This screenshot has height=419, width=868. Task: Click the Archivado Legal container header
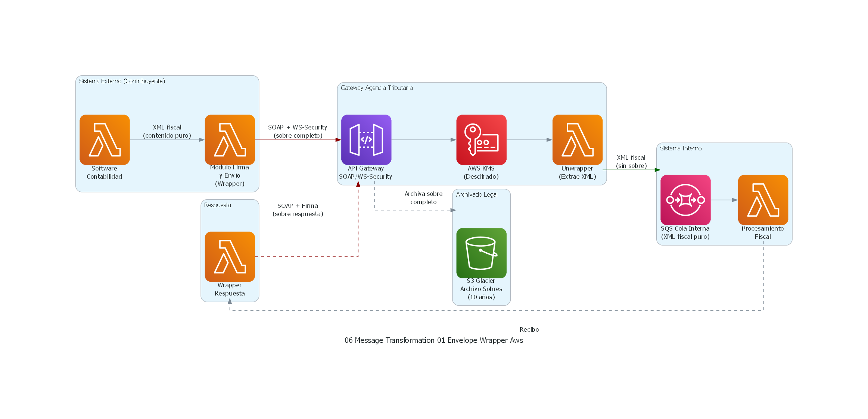pos(477,194)
